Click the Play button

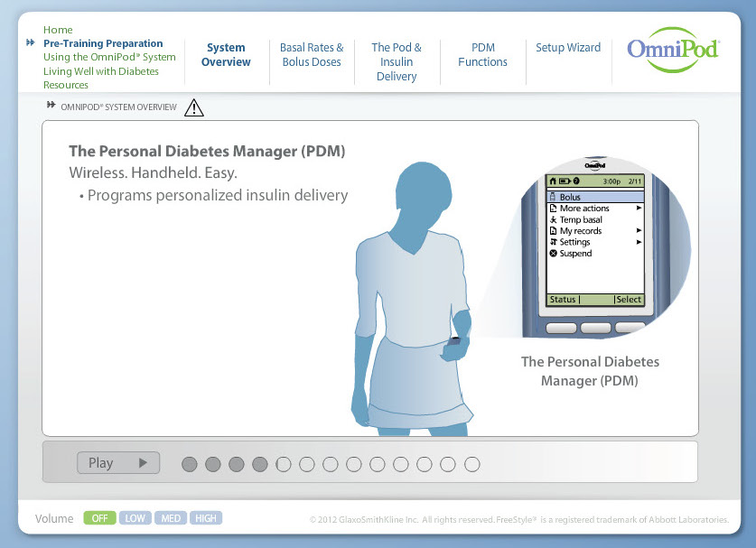pos(118,463)
